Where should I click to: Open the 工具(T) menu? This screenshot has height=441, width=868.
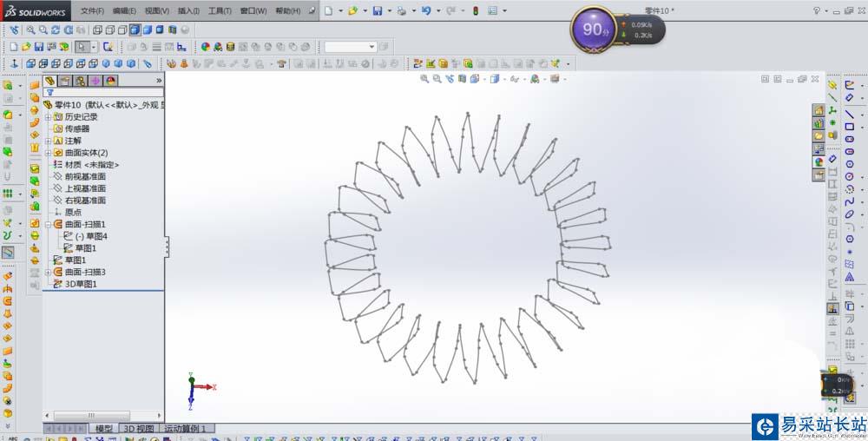click(x=220, y=10)
